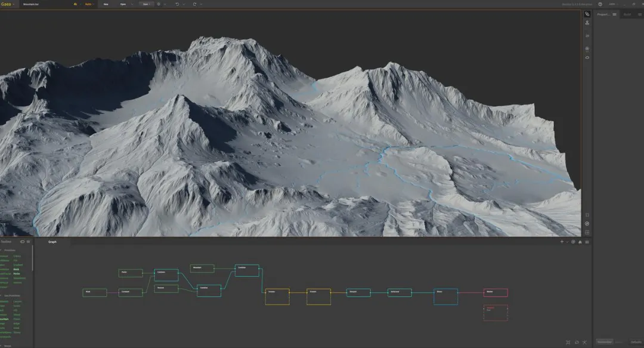Click the grid icon at viewport sidebar bottom
The image size is (644, 348).
[x=587, y=232]
